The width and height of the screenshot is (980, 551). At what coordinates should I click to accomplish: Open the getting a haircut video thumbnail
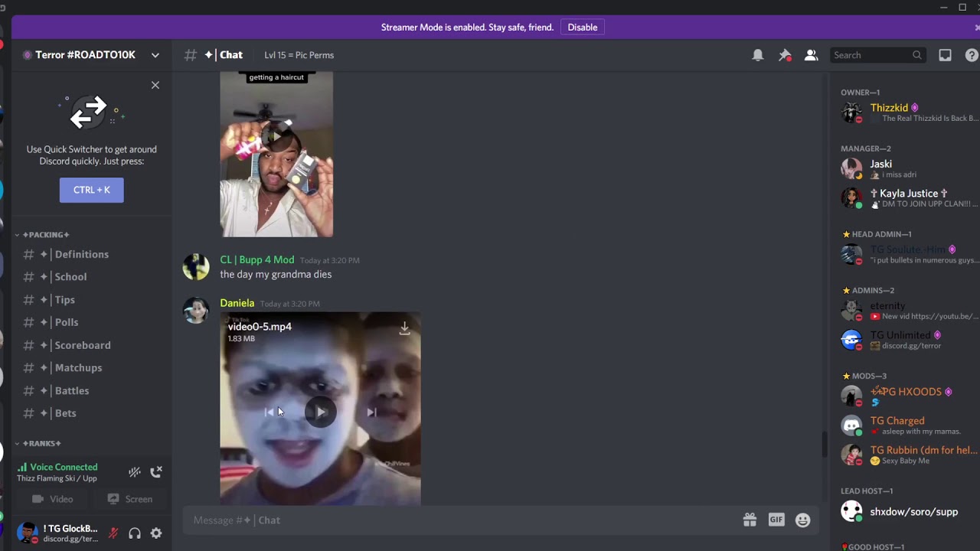point(276,155)
